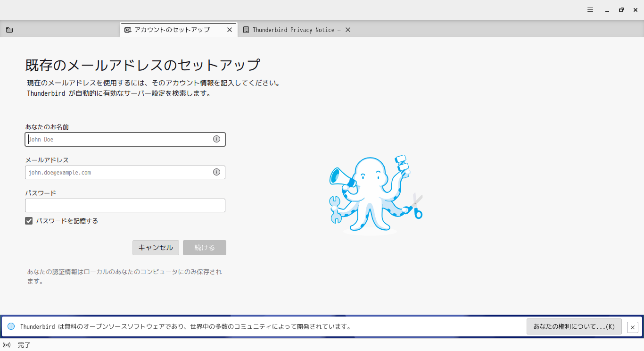This screenshot has height=351, width=644.
Task: Click the 完了 status bar text
Action: (x=24, y=345)
